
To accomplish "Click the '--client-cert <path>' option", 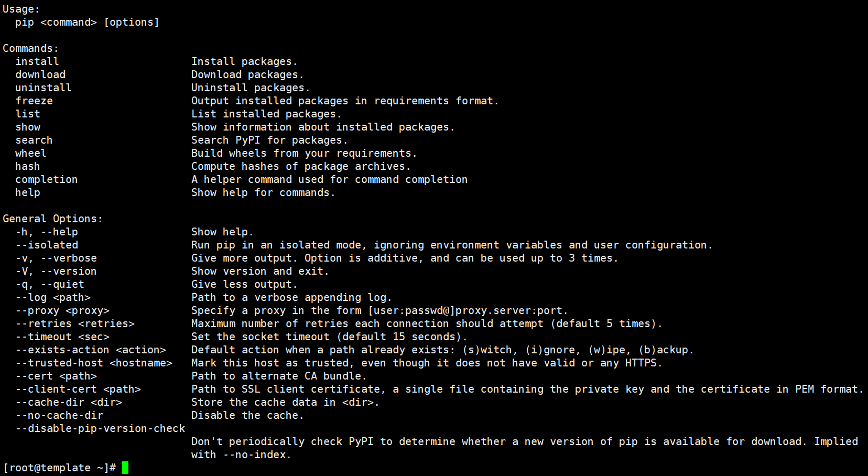I will pyautogui.click(x=78, y=389).
